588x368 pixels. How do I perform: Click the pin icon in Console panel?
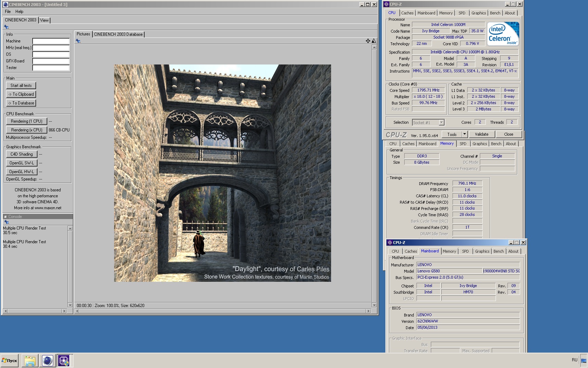click(6, 222)
